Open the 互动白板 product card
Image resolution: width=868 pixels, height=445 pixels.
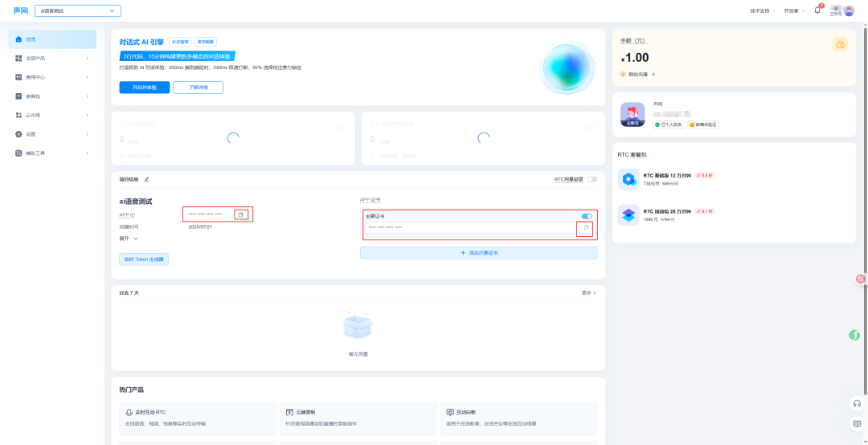pyautogui.click(x=518, y=419)
